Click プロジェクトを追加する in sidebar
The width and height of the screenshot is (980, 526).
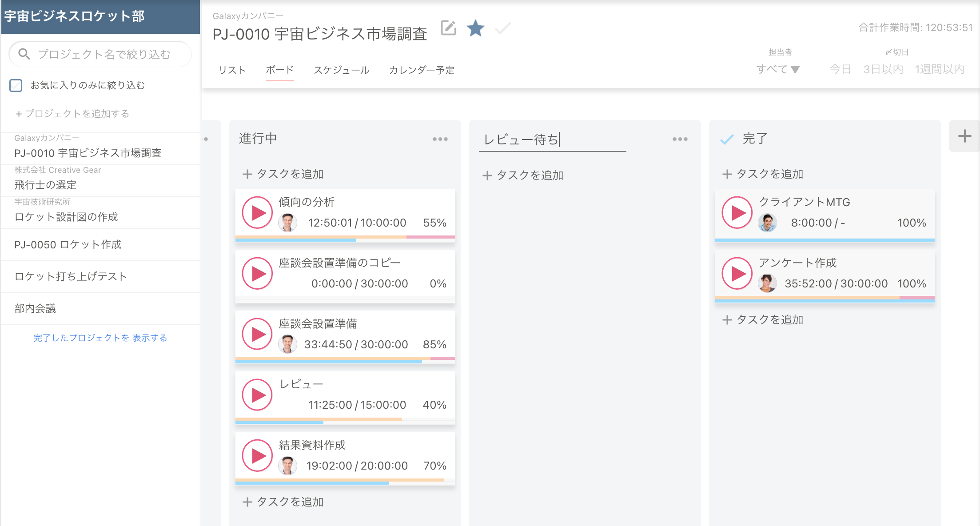[x=72, y=114]
